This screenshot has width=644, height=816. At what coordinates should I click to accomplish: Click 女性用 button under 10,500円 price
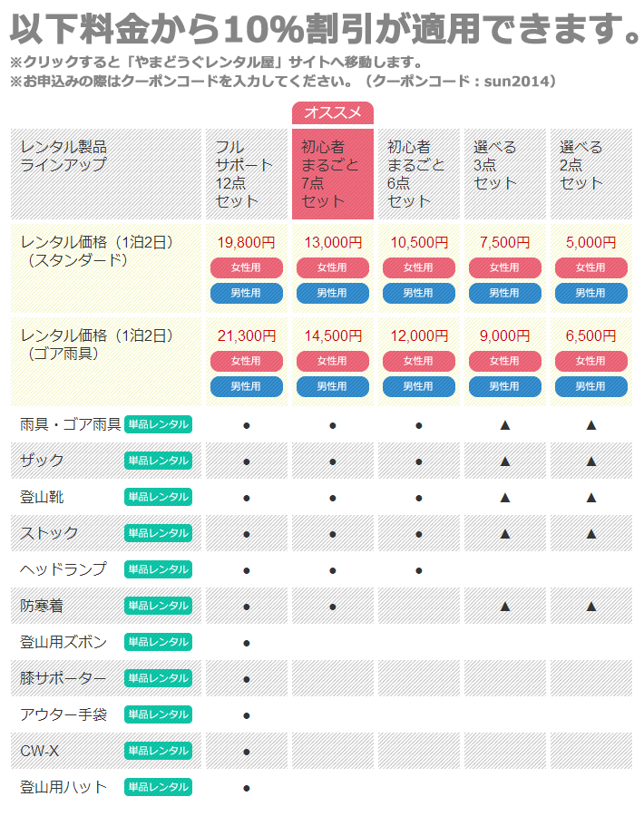point(418,267)
